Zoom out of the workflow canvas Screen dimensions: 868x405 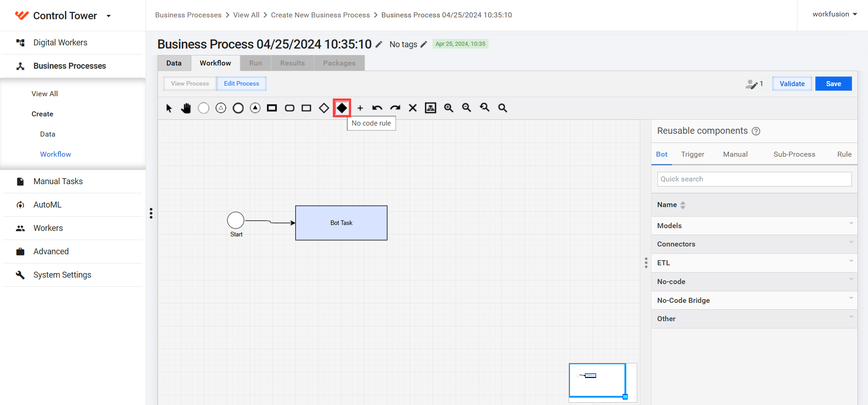[467, 108]
